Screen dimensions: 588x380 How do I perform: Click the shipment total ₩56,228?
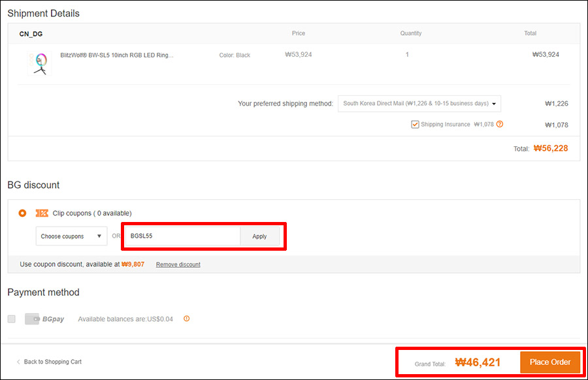[x=551, y=148]
